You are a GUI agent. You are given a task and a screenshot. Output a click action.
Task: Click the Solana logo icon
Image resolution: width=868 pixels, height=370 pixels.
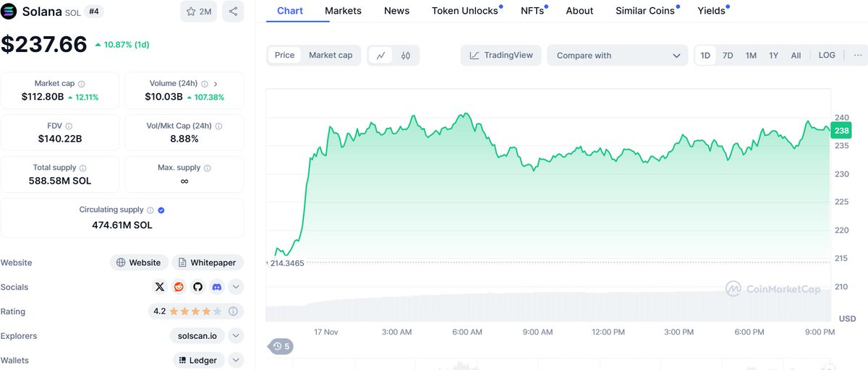pos(9,12)
